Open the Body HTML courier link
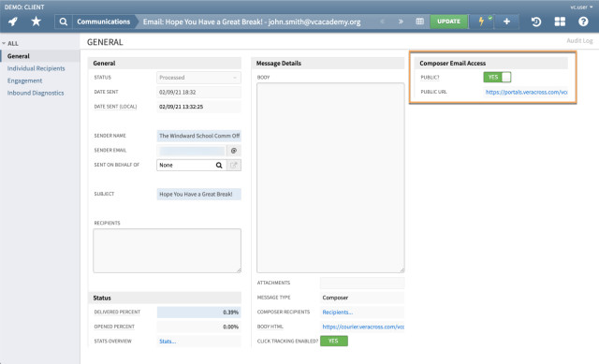The height and width of the screenshot is (364, 599). (363, 327)
